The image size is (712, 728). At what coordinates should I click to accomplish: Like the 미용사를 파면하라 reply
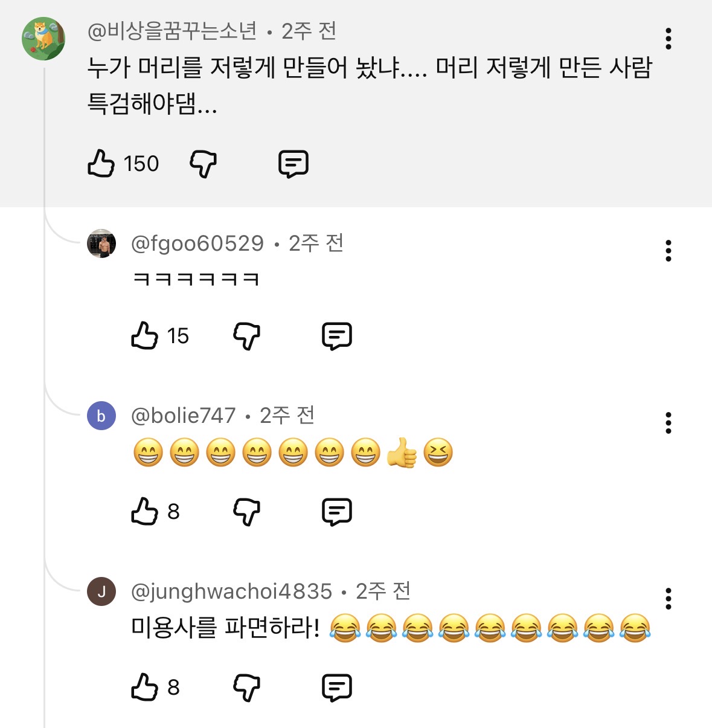[145, 688]
